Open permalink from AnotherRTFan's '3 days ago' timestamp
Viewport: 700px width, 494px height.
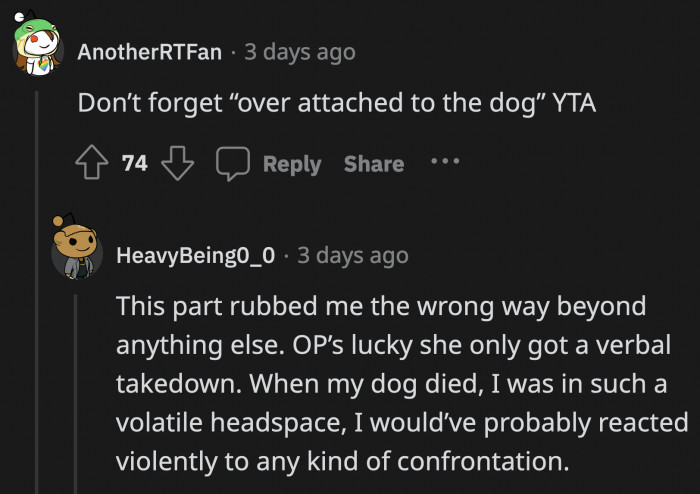point(300,52)
